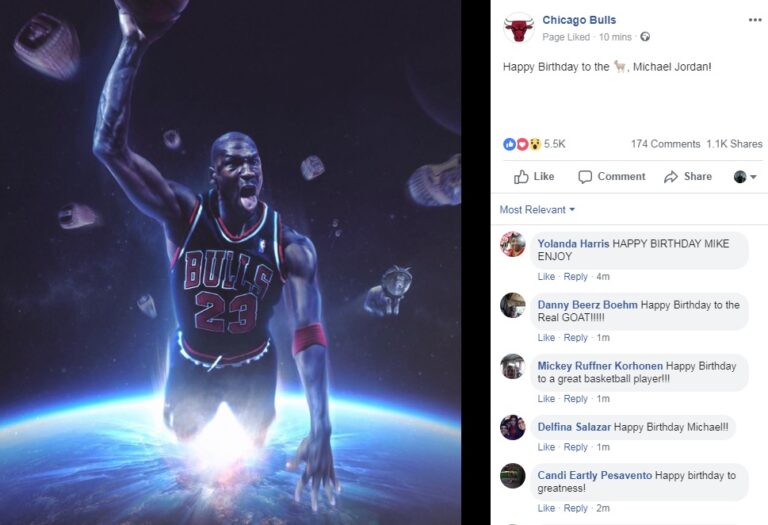Screen dimensions: 768x525
Task: Click the public globe privacy icon
Action: point(645,37)
